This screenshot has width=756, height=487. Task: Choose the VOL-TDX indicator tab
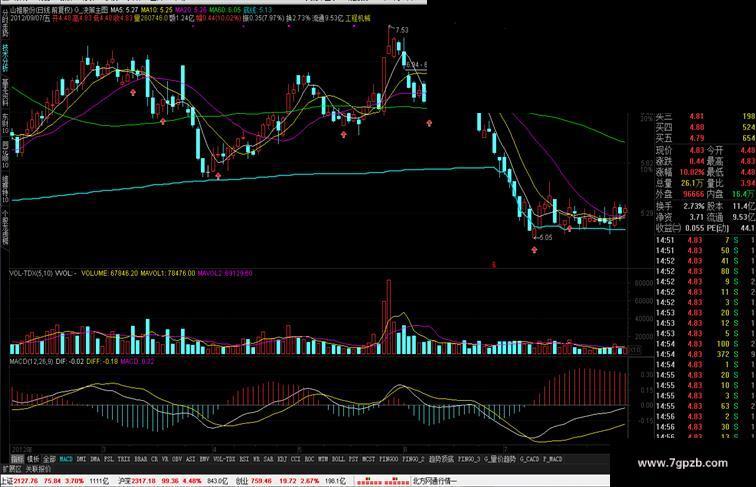224,459
